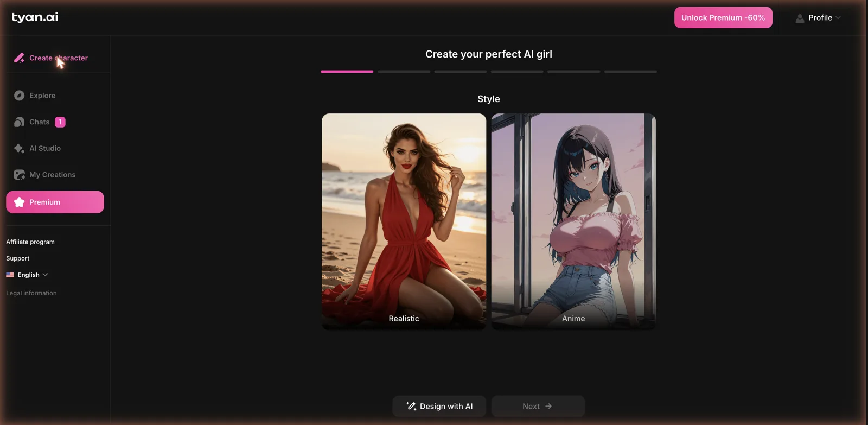Click the AI Studio sparkle icon

19,148
